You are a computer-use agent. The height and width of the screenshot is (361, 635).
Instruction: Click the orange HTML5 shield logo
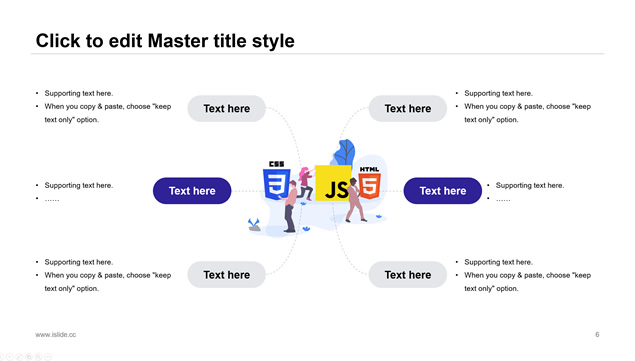pos(369,183)
